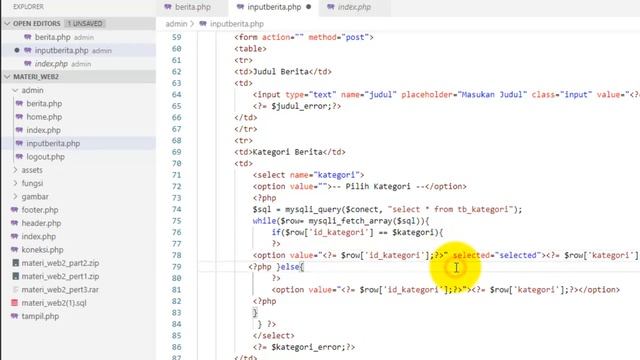Click the PHP icon on index.php tab

tap(331, 7)
